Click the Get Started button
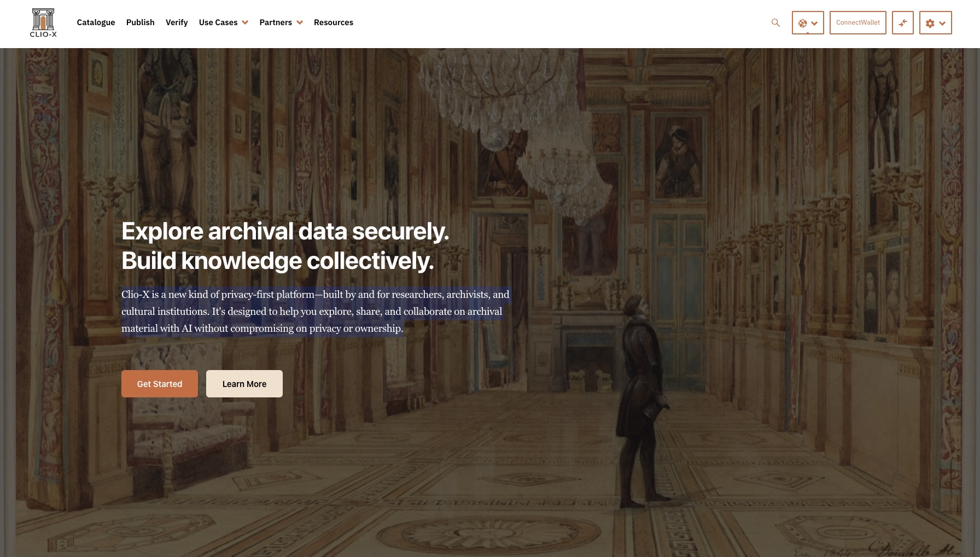 (x=159, y=384)
